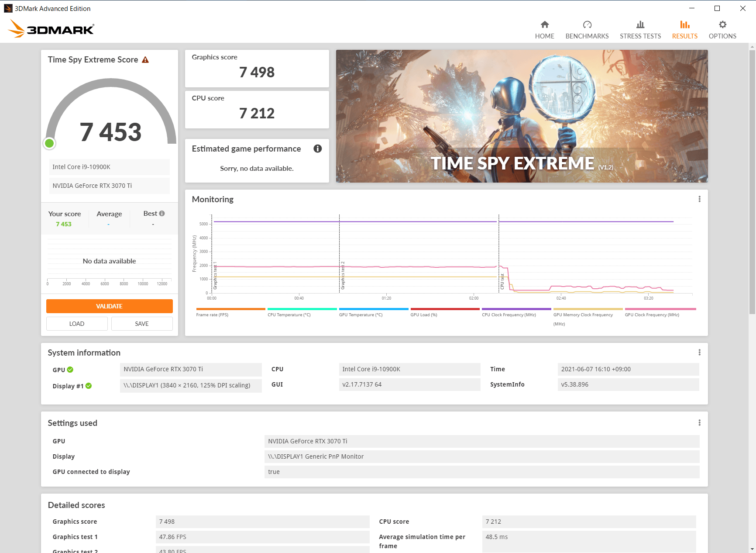Click the Estimated game performance info icon

coord(318,149)
